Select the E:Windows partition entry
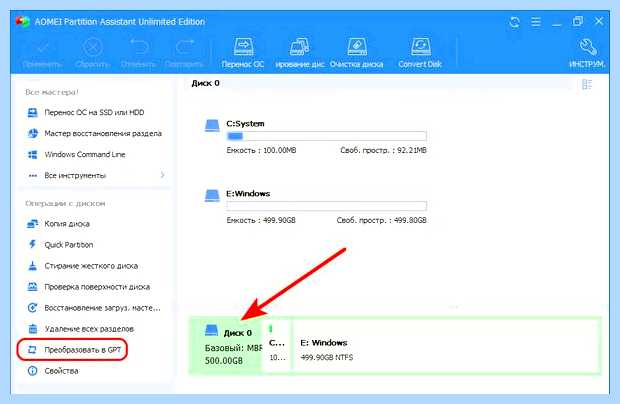620x404 pixels. 315,207
